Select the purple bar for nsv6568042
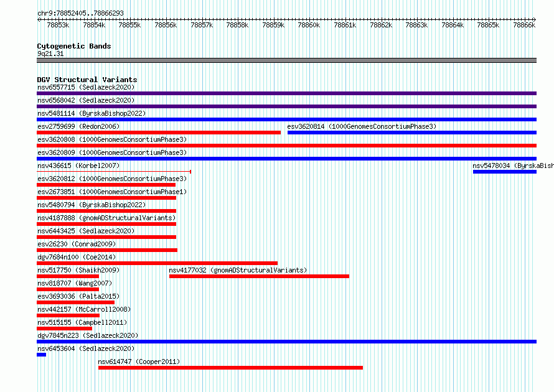Viewport: 554px width, 392px height. [x=286, y=106]
